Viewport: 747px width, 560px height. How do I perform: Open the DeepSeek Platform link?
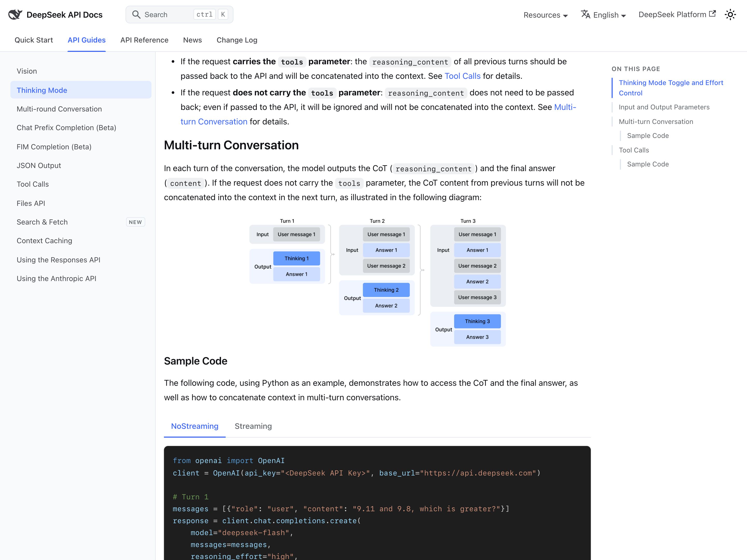coord(677,15)
